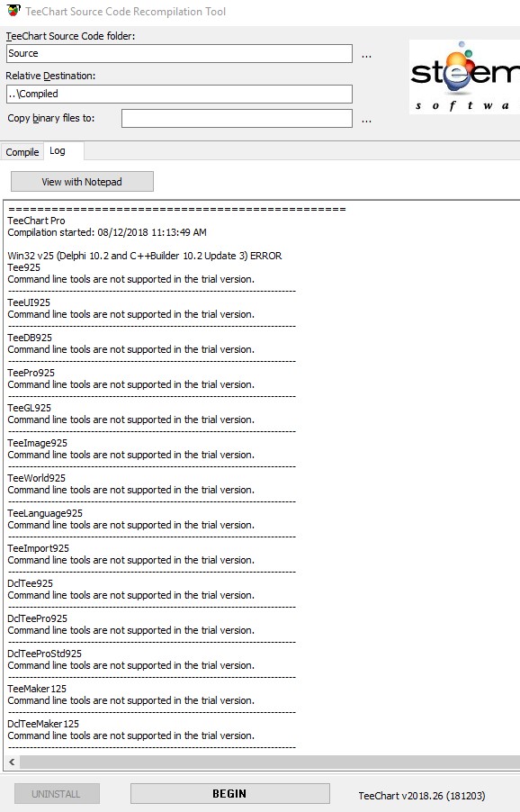Browse for TeeChart Source Code folder
The height and width of the screenshot is (812, 520).
pos(366,55)
